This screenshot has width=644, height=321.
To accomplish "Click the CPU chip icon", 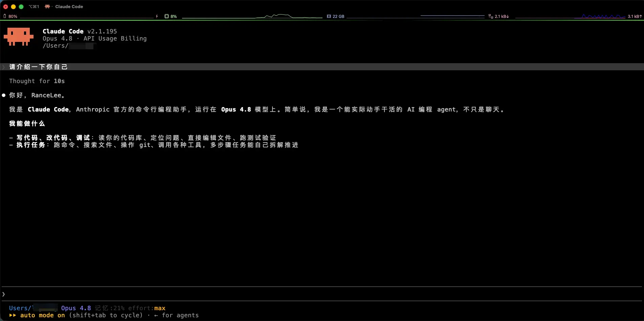I will point(166,16).
